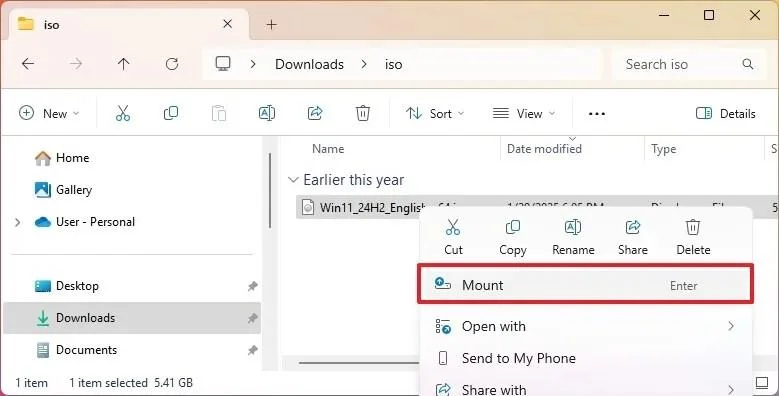Click Share in the context menu

(x=632, y=238)
